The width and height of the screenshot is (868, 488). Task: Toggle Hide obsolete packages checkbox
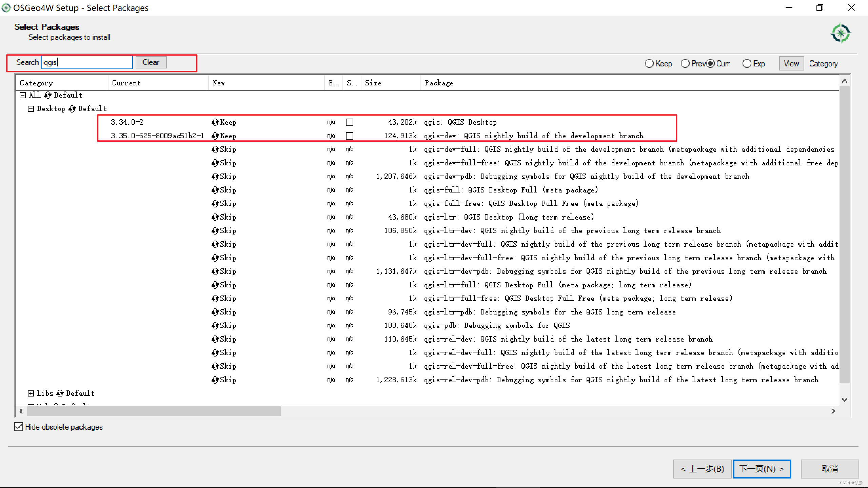[19, 427]
